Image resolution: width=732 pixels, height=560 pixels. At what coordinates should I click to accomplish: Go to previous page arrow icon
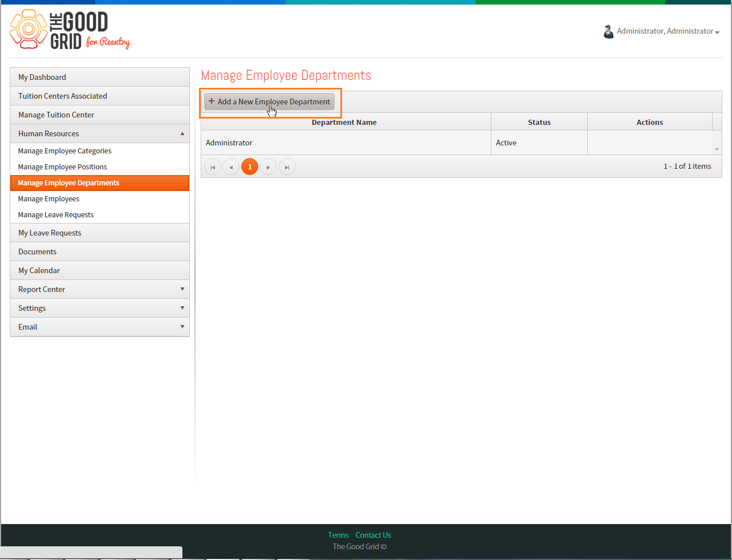[231, 167]
